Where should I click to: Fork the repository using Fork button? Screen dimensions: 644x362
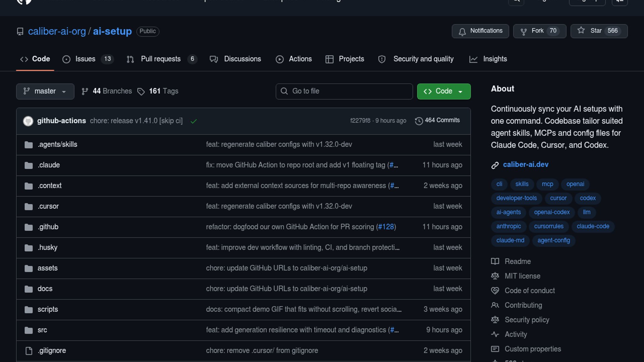[x=539, y=31]
